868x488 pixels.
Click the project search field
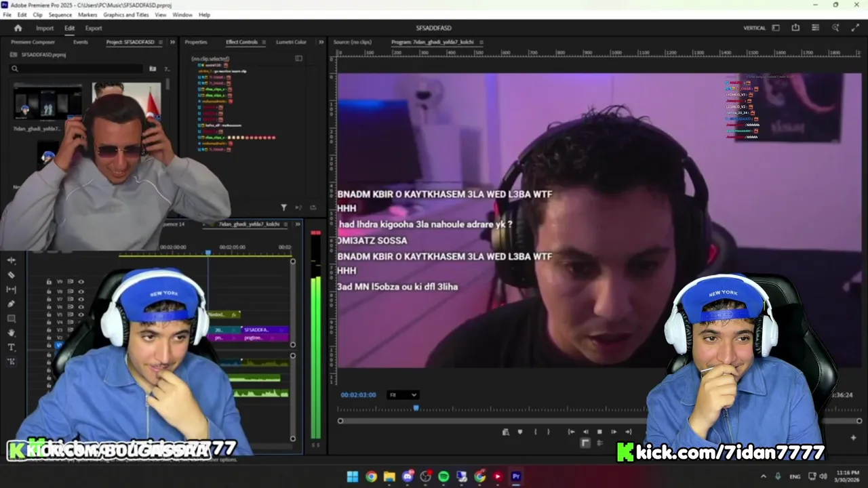click(x=77, y=68)
